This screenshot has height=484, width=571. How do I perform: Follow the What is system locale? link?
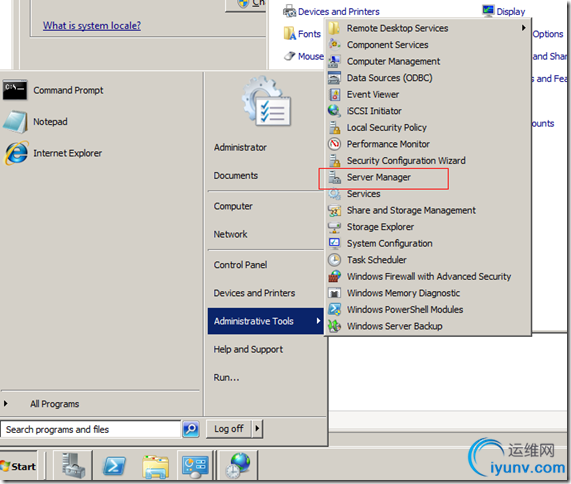point(92,25)
